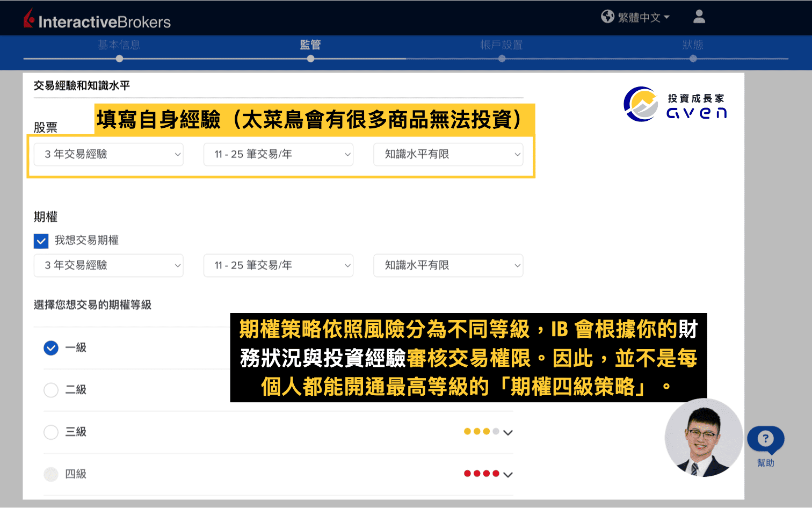
Task: Uncheck the 我想交易期權 checkbox
Action: coord(41,241)
